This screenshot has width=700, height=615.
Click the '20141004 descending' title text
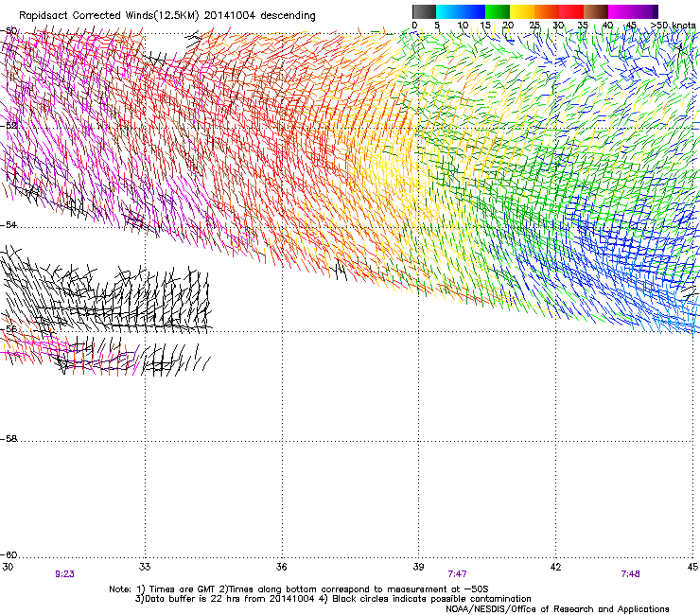point(260,16)
